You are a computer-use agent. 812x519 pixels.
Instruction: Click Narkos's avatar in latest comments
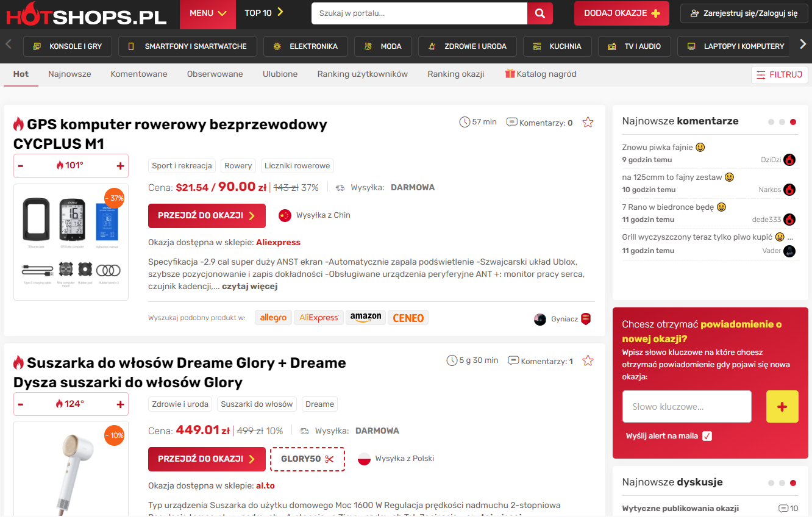pyautogui.click(x=789, y=190)
